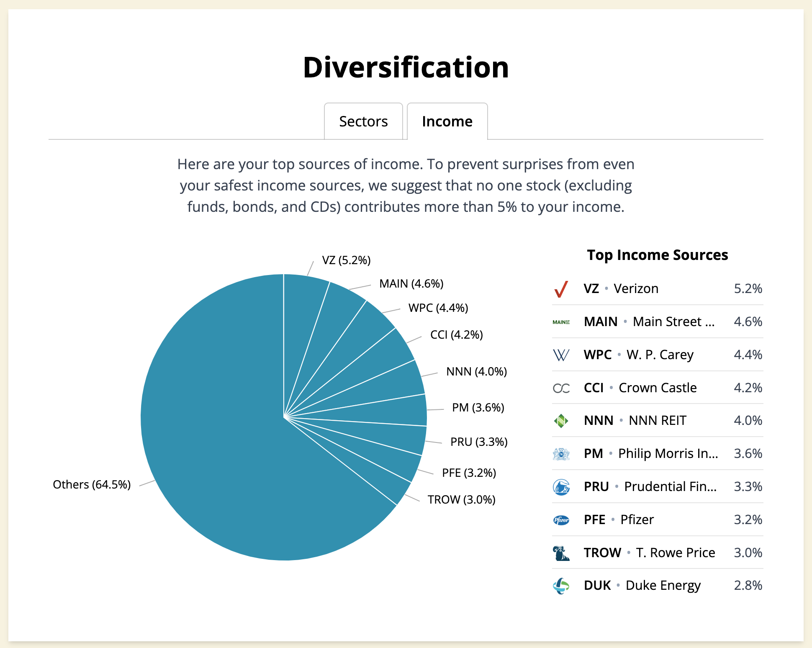
Task: Click the Pfizer blue oval logo
Action: coord(561,520)
